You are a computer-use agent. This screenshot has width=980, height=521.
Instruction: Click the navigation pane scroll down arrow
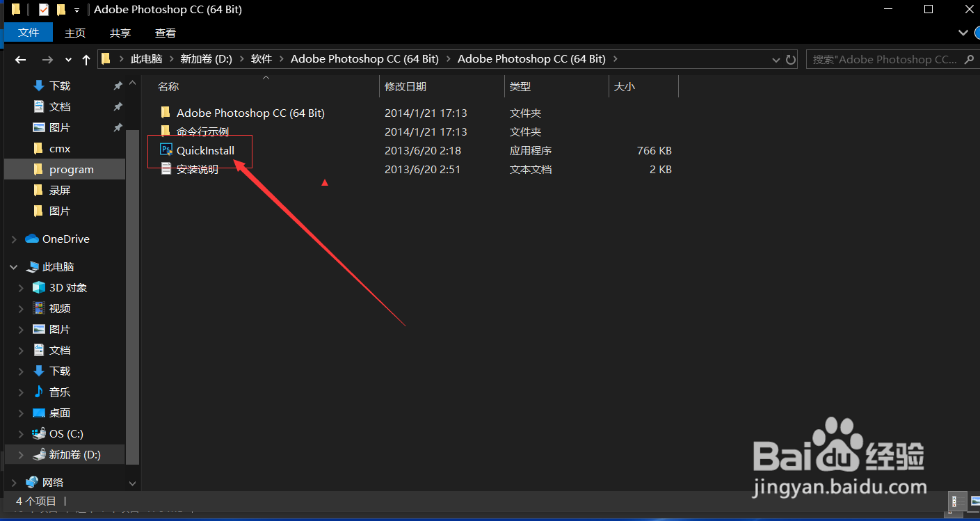coord(132,482)
